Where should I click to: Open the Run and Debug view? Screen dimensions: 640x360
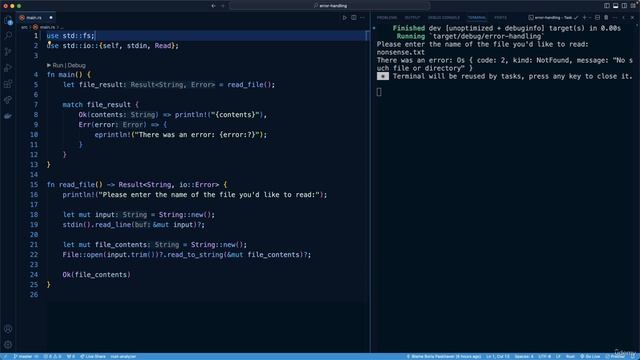click(8, 68)
